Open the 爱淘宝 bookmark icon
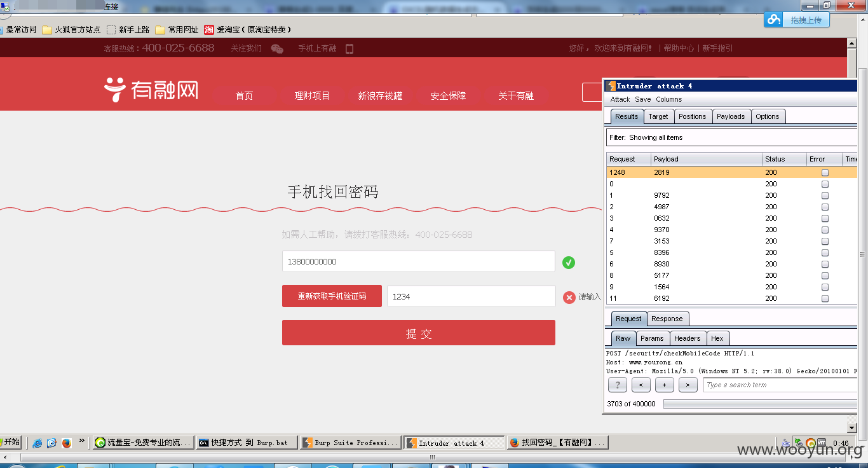This screenshot has height=468, width=868. click(209, 29)
